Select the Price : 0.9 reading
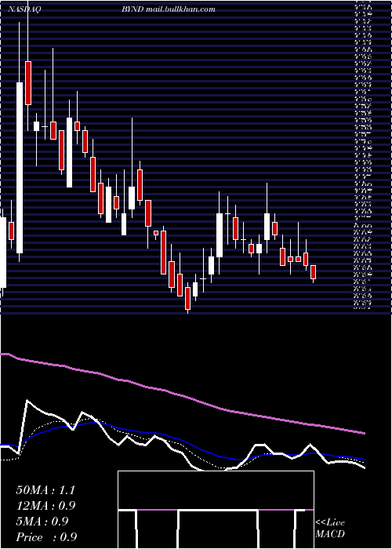Screen dimensions: 392x549 46,537
